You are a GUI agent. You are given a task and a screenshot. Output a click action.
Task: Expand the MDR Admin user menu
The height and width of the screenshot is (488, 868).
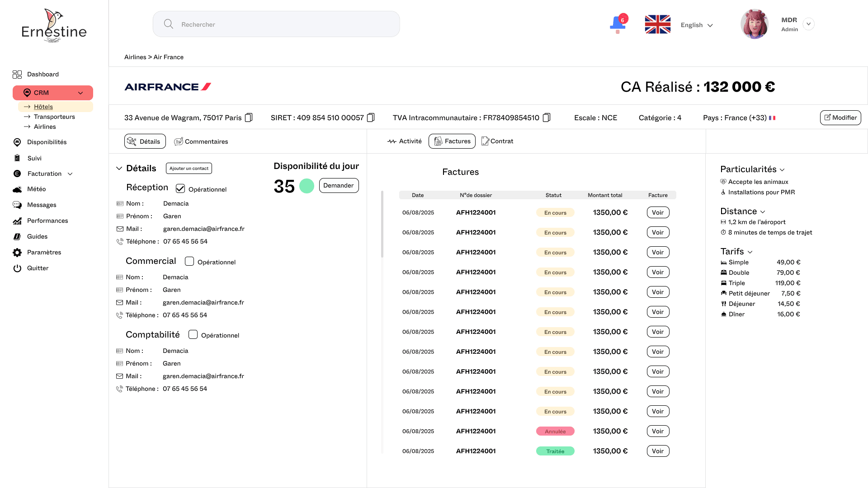(808, 24)
